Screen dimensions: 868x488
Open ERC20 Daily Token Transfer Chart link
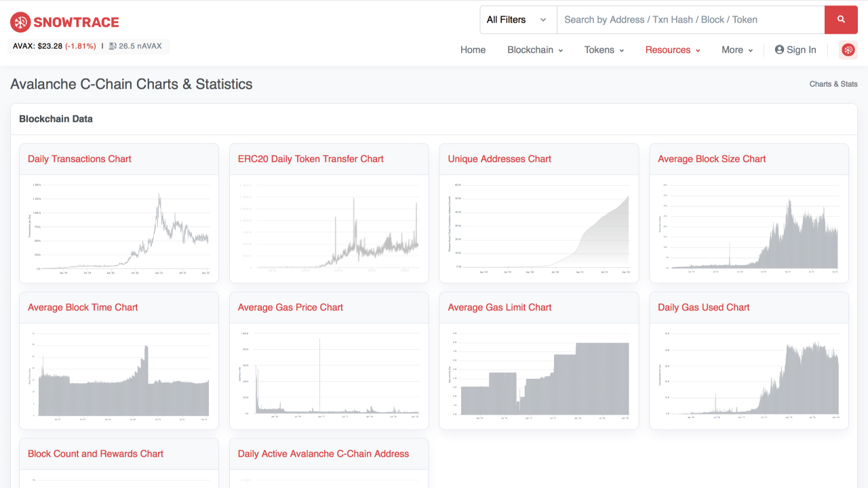coord(311,159)
